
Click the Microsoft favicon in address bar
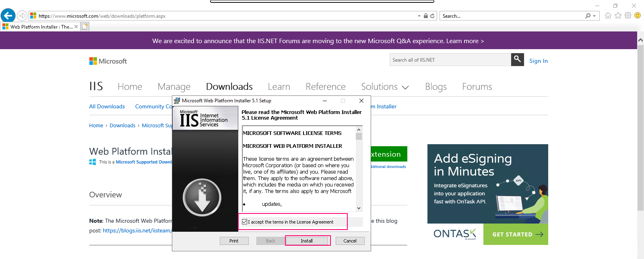click(x=33, y=16)
